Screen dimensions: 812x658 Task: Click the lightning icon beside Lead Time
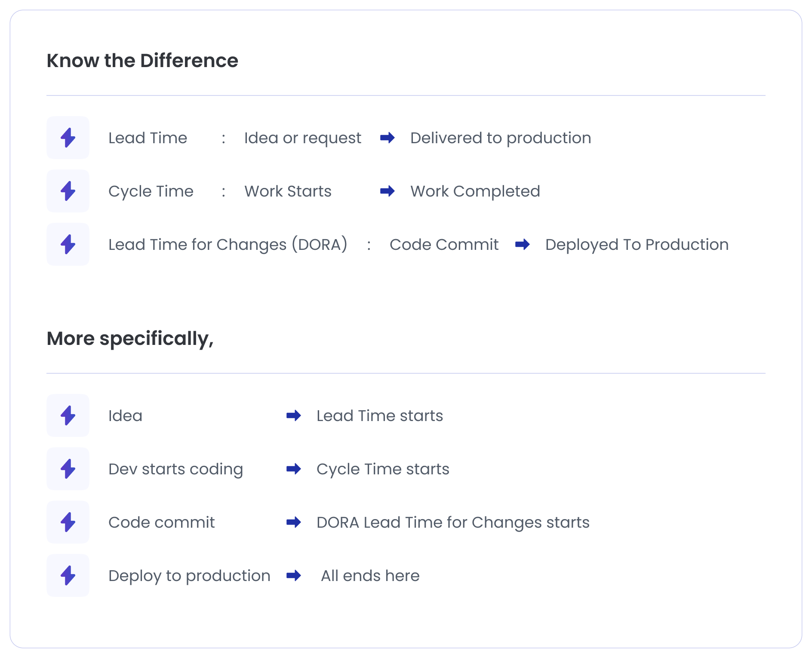tap(68, 138)
